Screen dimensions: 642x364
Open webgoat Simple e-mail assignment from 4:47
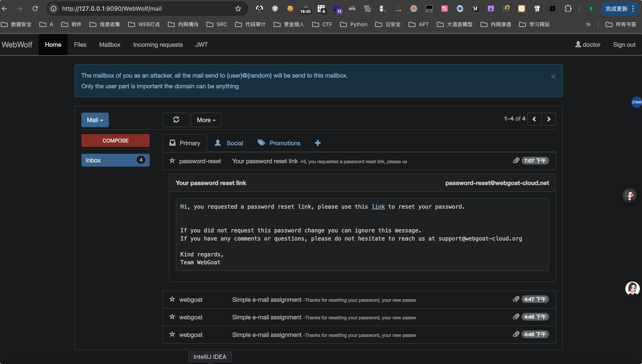359,300
